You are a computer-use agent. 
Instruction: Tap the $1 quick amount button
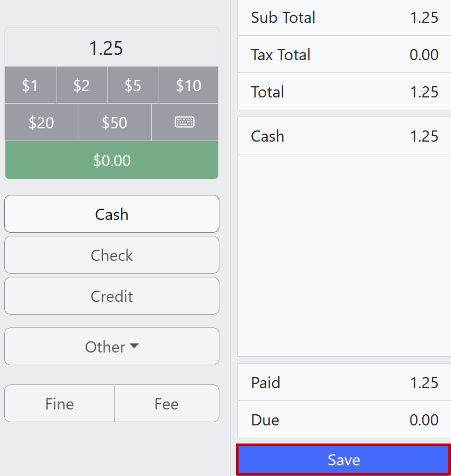(30, 85)
